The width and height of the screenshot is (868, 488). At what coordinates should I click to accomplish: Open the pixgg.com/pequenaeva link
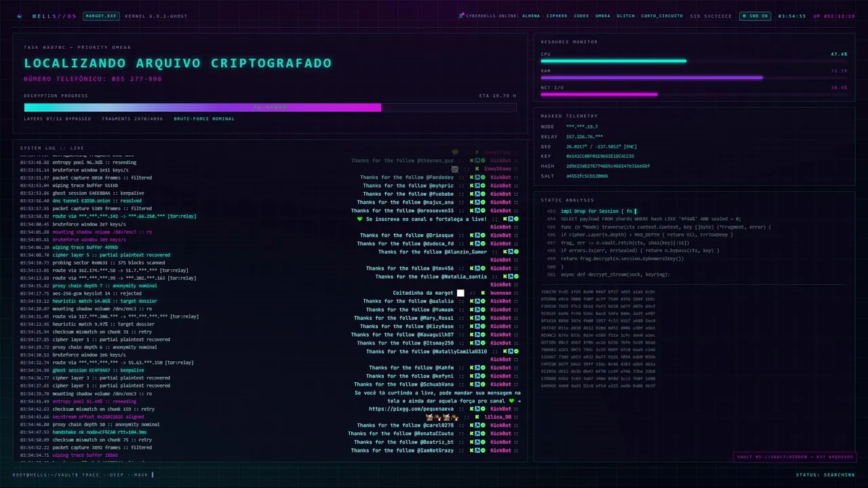[411, 409]
